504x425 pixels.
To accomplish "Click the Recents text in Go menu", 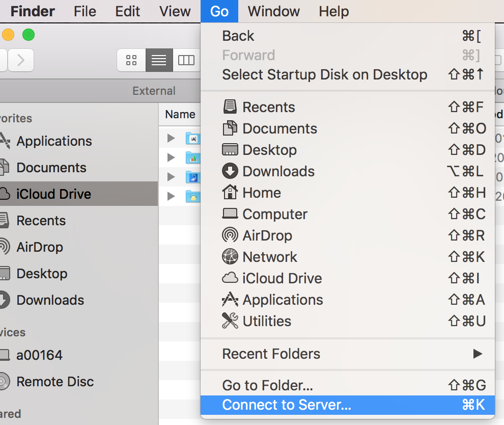I will point(268,107).
